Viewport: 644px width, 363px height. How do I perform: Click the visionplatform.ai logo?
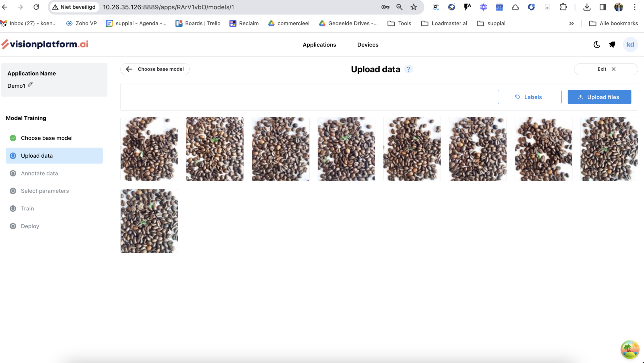(x=45, y=44)
